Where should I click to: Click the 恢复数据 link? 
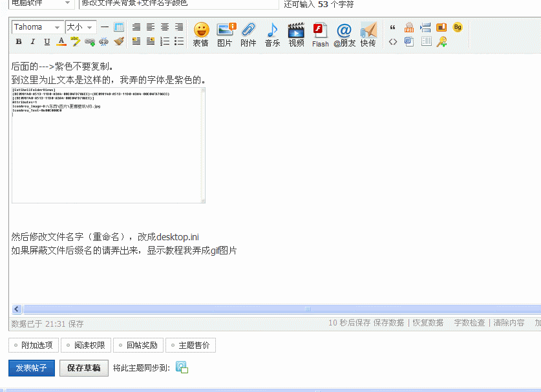(x=428, y=323)
